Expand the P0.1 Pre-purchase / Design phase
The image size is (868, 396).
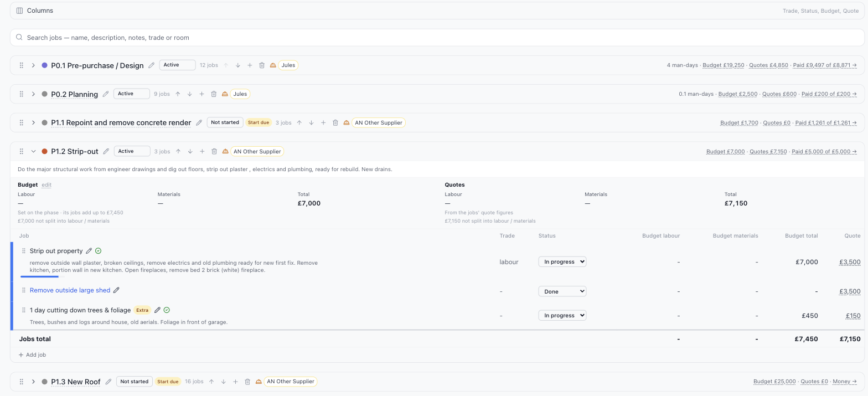point(33,65)
